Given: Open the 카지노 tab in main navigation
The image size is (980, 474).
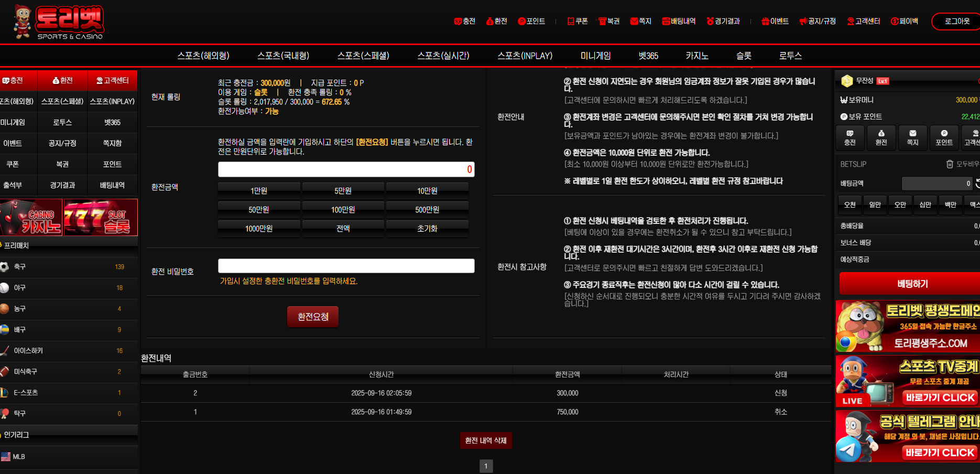Looking at the screenshot, I should tap(696, 56).
